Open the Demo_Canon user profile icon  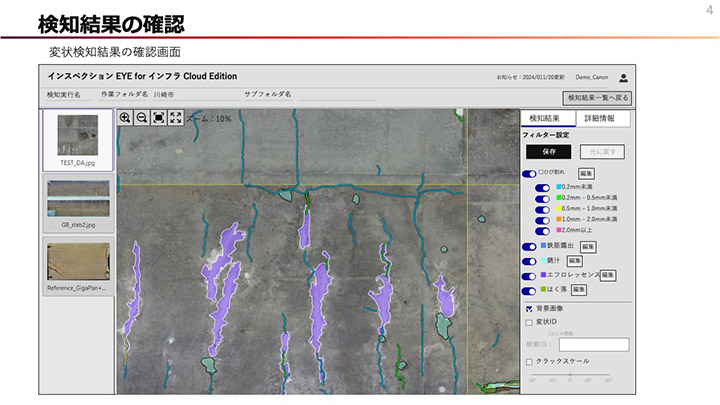point(624,77)
